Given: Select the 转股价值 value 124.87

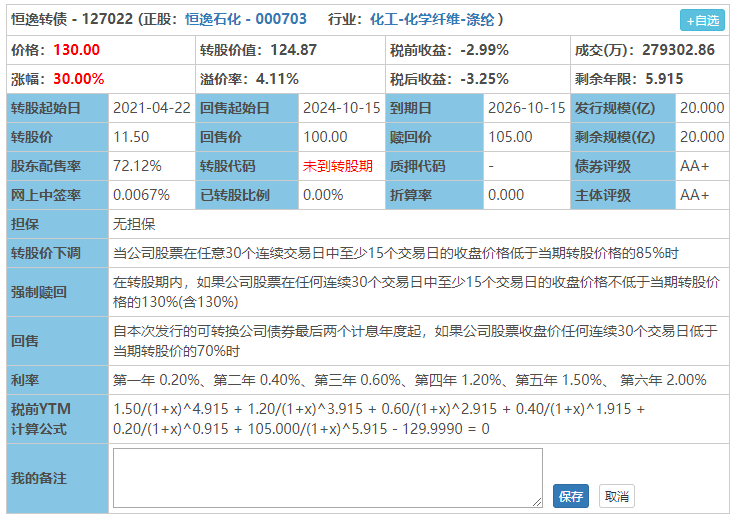Looking at the screenshot, I should [x=293, y=50].
